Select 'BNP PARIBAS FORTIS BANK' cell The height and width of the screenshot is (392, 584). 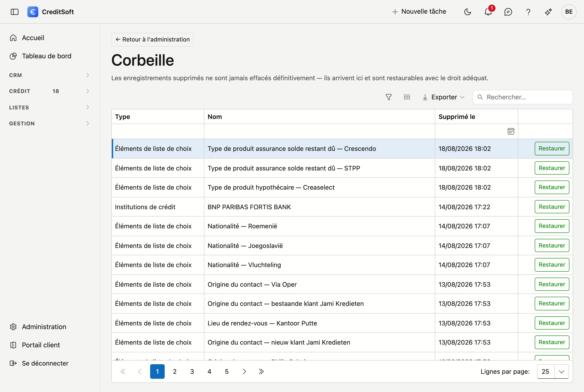[320, 207]
